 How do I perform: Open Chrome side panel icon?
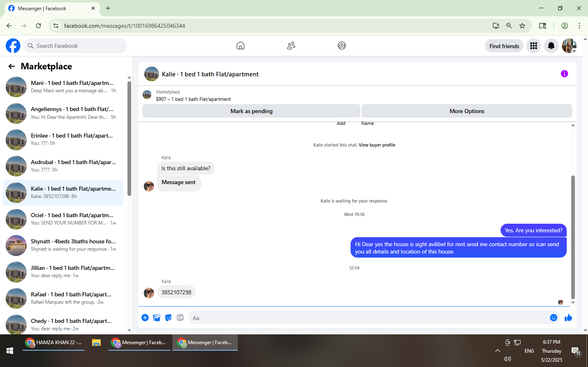(543, 26)
